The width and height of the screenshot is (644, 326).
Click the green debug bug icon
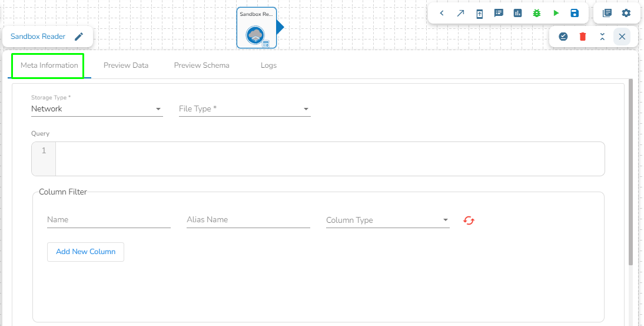click(537, 13)
